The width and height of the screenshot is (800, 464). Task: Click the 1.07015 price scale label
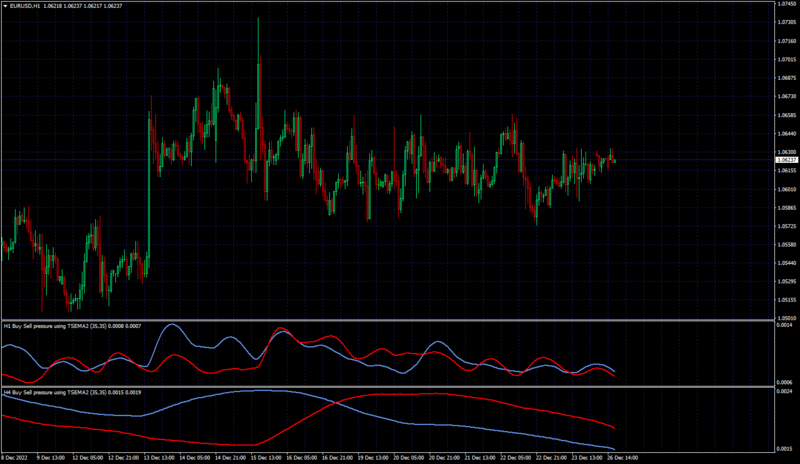pyautogui.click(x=786, y=60)
